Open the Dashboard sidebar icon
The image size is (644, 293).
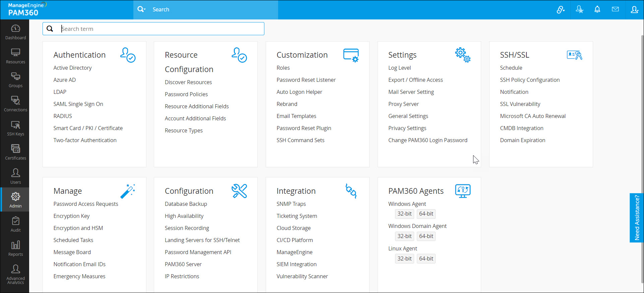[15, 32]
